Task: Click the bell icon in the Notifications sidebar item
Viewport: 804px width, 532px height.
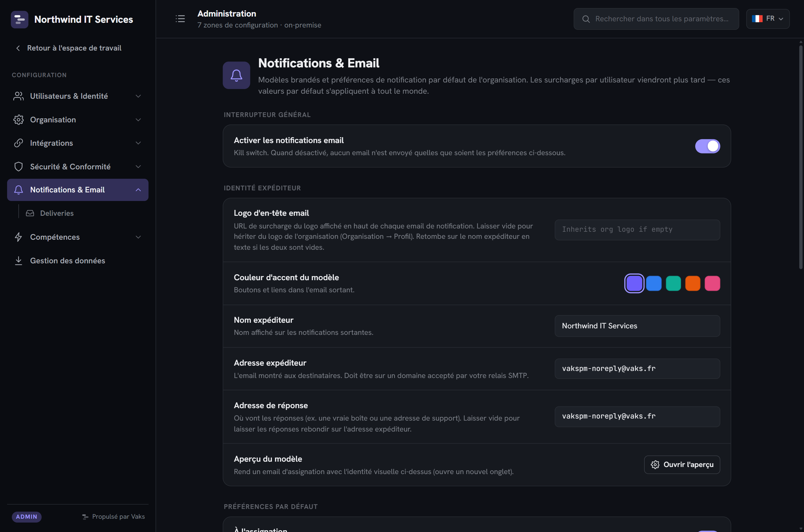Action: [x=18, y=190]
